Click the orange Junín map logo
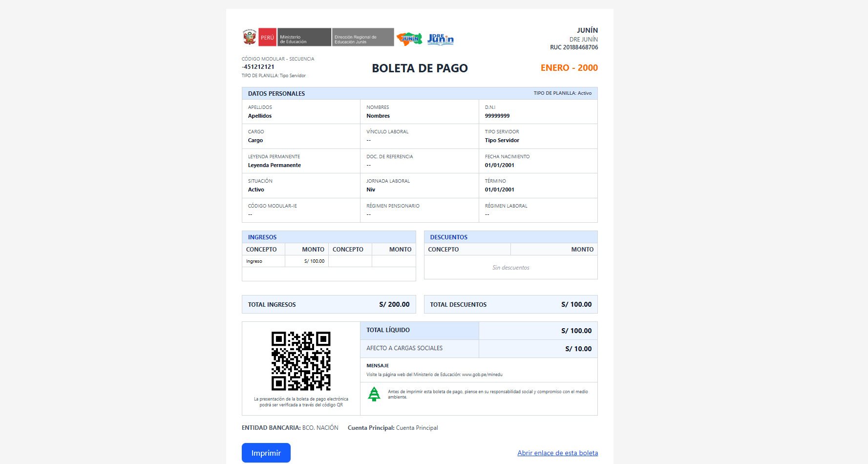This screenshot has width=868, height=464. (x=409, y=39)
